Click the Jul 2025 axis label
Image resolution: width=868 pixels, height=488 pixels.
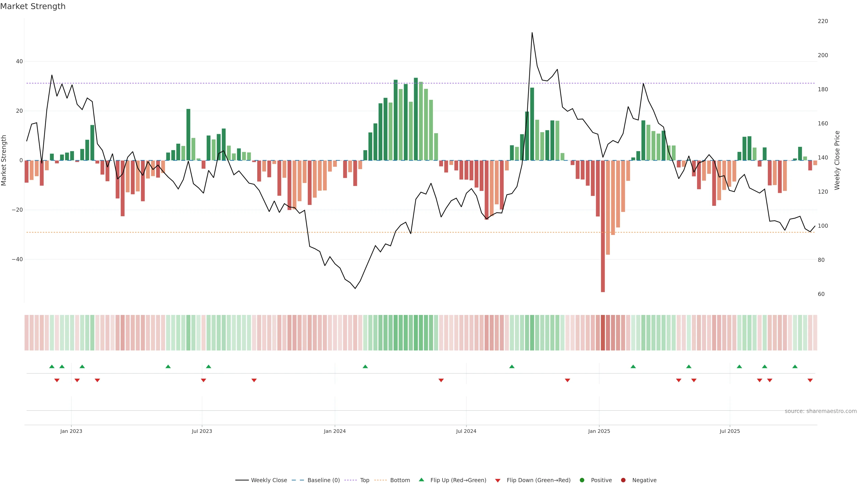pos(730,431)
